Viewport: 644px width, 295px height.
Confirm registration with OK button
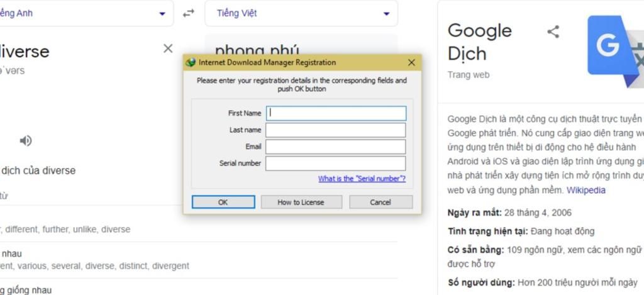coord(223,202)
